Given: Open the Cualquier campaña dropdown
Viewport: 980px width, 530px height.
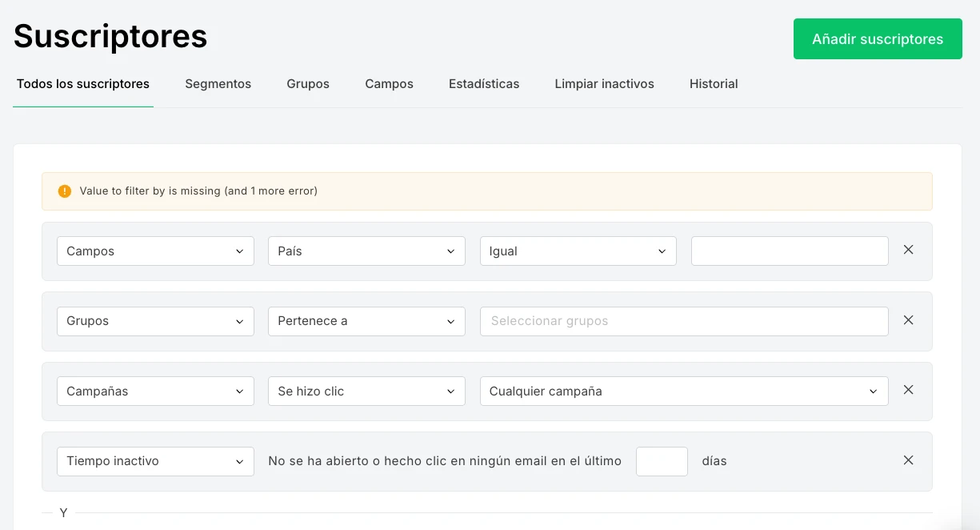Looking at the screenshot, I should (683, 391).
